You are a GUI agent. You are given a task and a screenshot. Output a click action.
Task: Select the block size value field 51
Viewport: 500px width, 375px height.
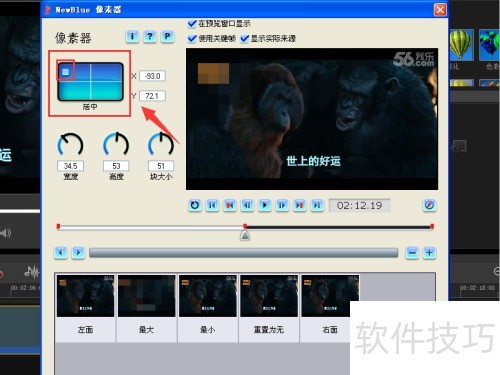[x=161, y=166]
